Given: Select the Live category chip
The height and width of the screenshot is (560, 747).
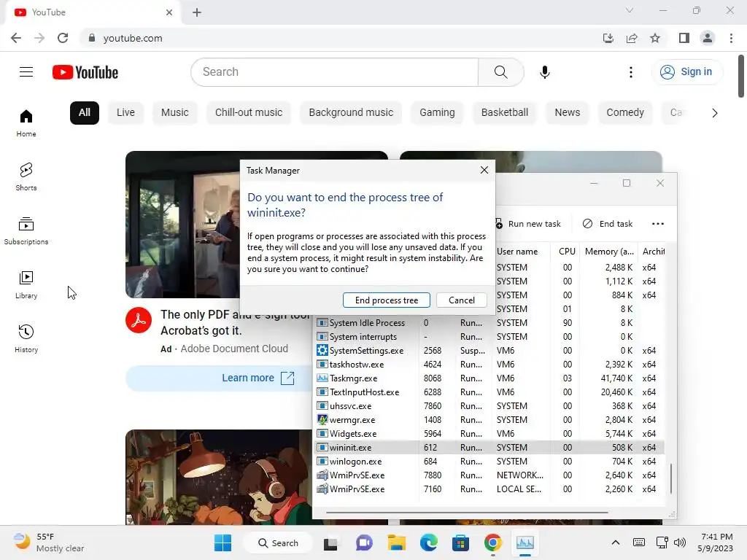Looking at the screenshot, I should click(125, 113).
